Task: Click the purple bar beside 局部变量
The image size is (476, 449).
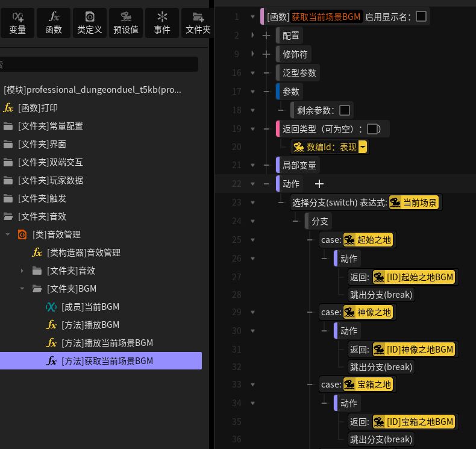Action: pyautogui.click(x=278, y=165)
